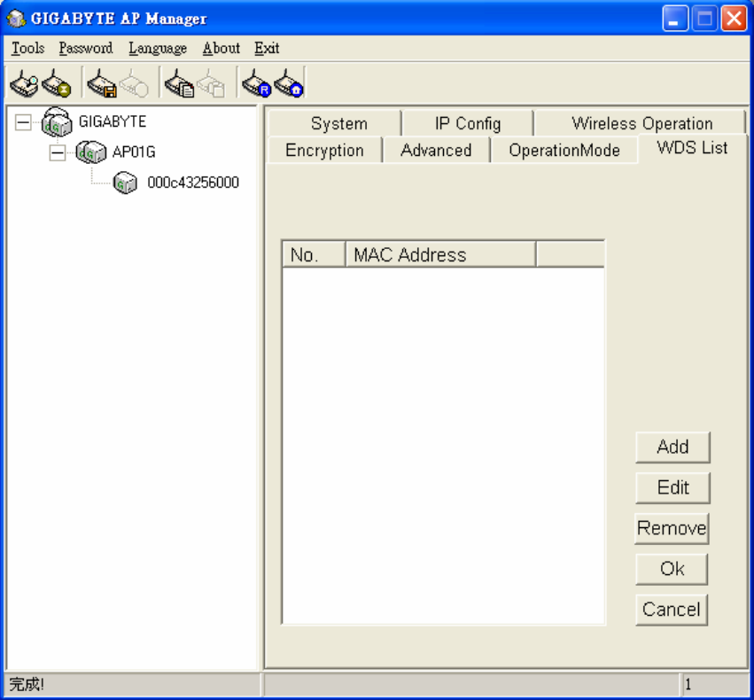Click the router icon with blue home badge
The width and height of the screenshot is (754, 700).
point(289,83)
